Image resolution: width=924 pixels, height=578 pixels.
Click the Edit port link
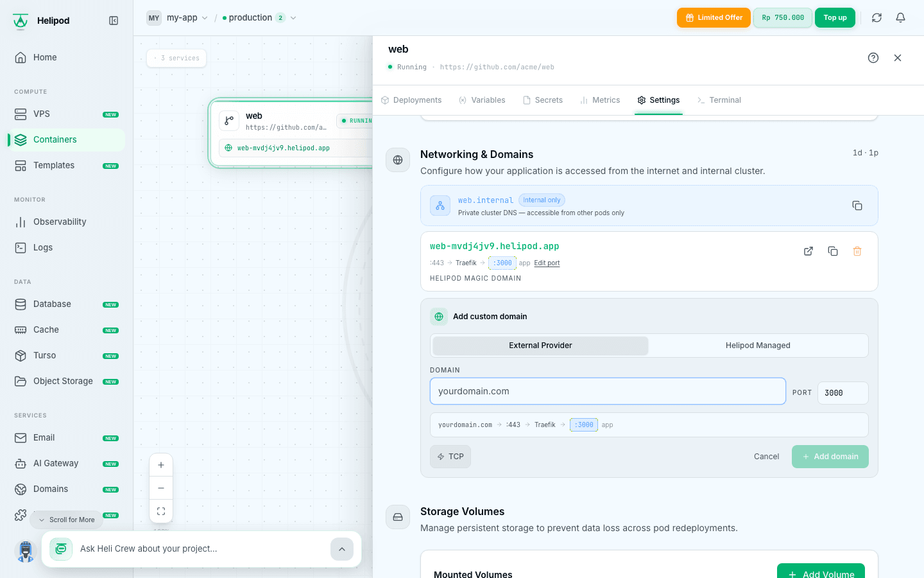click(547, 263)
